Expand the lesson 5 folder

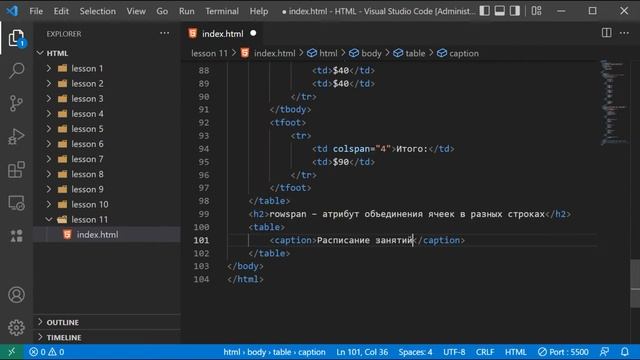49,129
